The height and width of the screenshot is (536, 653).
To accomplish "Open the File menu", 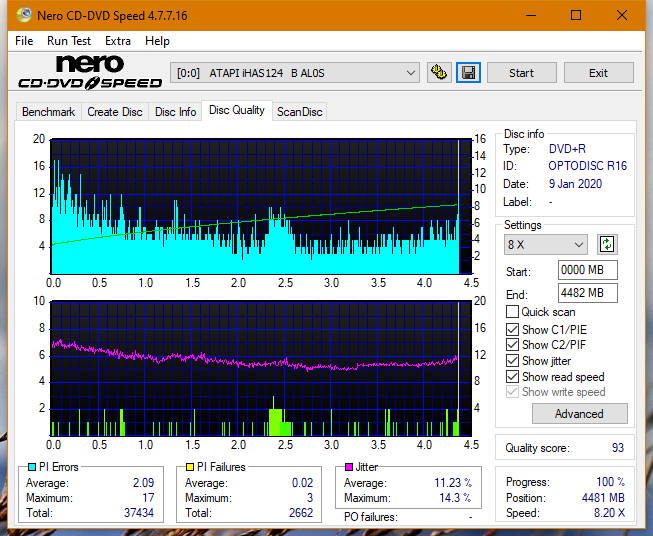I will pos(24,41).
